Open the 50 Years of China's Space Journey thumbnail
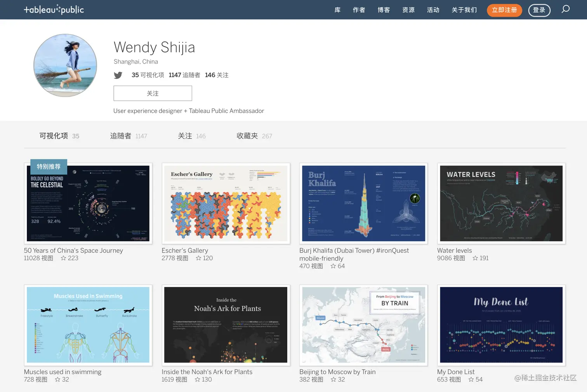Image resolution: width=587 pixels, height=392 pixels. point(88,204)
